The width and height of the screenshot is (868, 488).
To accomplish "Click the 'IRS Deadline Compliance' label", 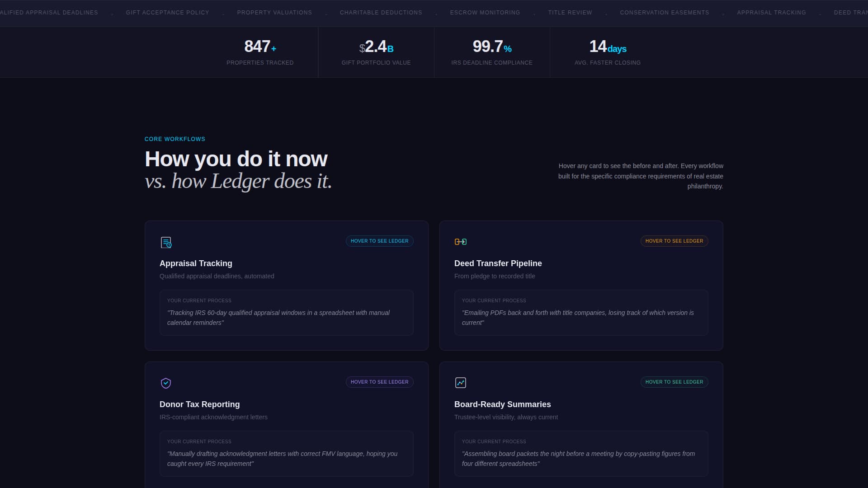I will [492, 63].
